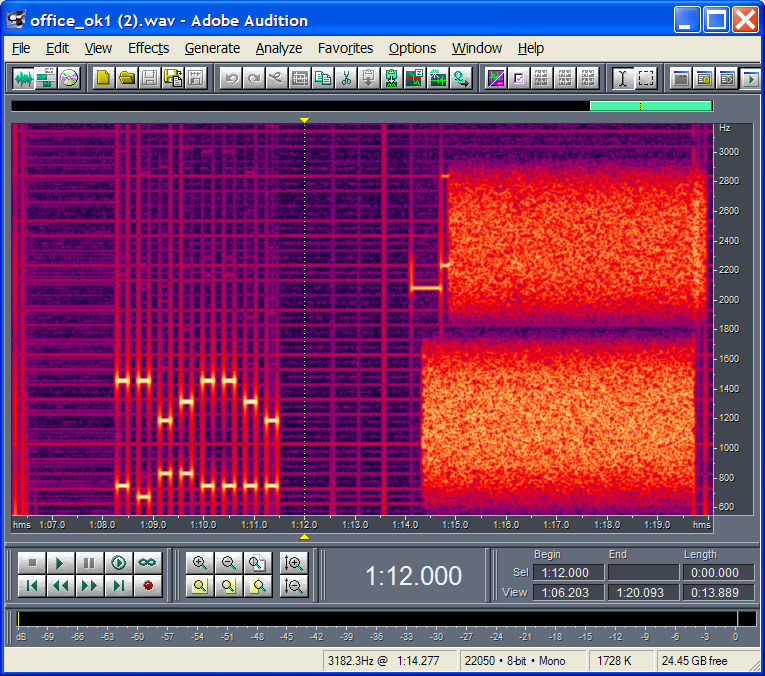Open the CD Project View

pyautogui.click(x=69, y=78)
